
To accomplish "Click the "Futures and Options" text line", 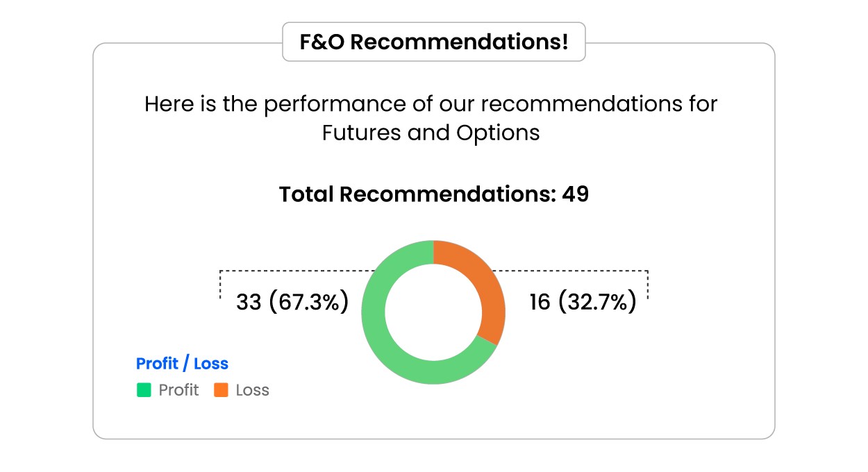I will coord(431,133).
